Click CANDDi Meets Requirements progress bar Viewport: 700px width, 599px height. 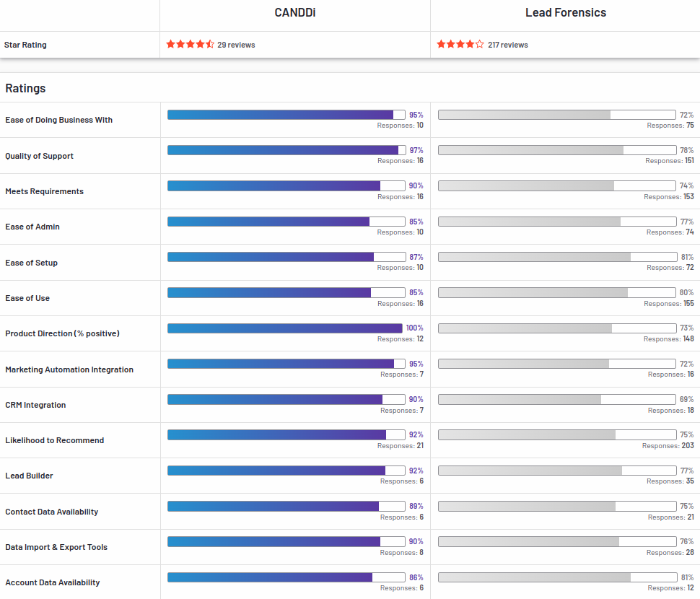pyautogui.click(x=286, y=185)
